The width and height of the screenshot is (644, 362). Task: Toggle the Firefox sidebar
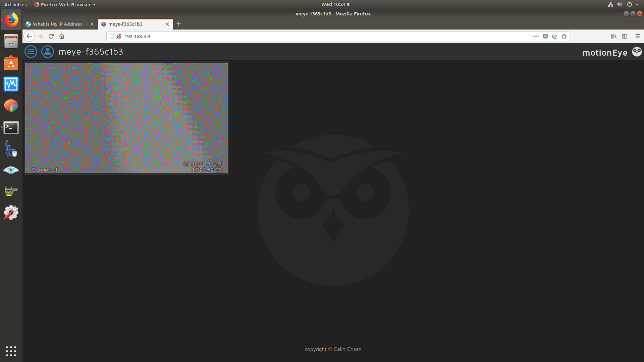tap(625, 36)
